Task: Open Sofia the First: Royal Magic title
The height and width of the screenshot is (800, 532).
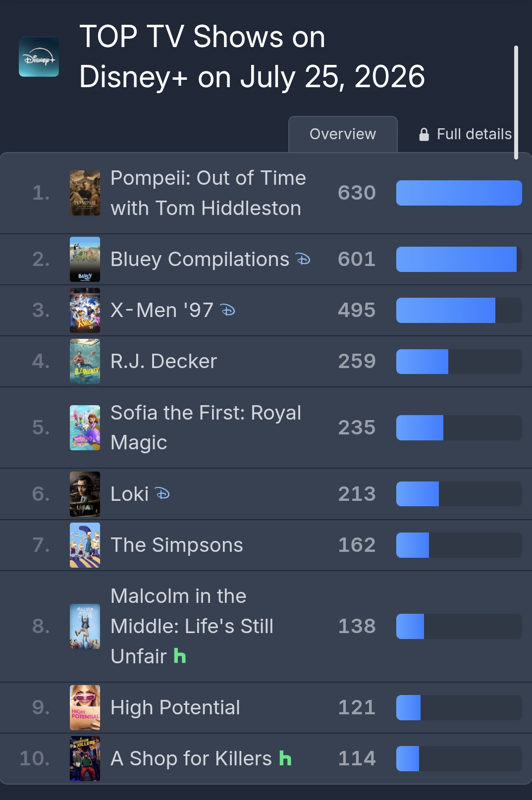Action: pos(206,427)
